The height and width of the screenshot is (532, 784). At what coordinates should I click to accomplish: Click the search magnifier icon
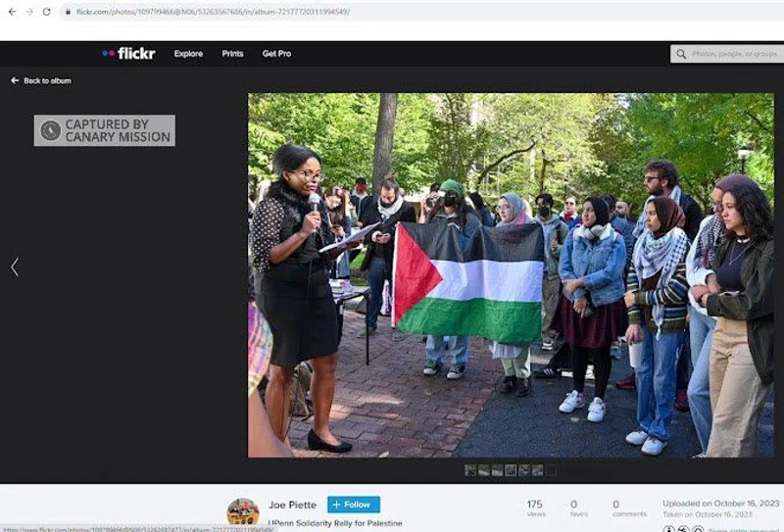680,54
